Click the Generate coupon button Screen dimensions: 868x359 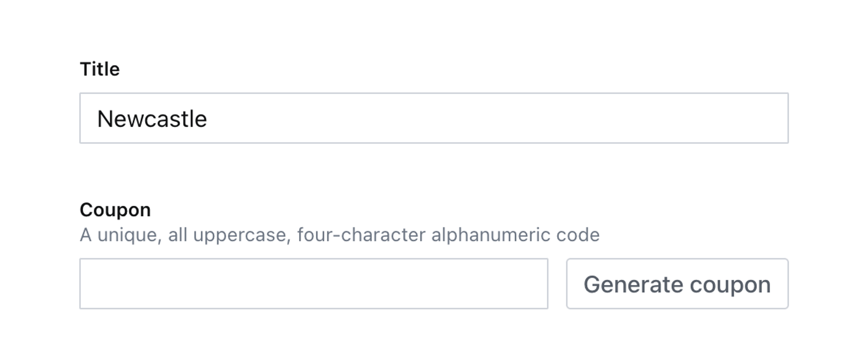677,284
